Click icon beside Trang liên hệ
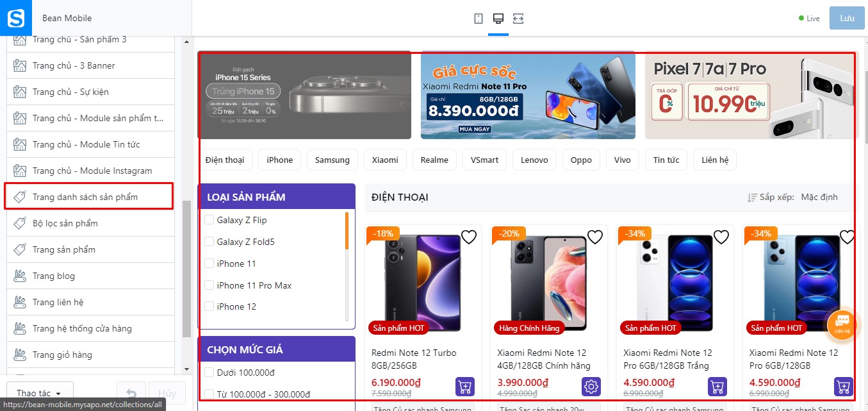 coord(20,302)
